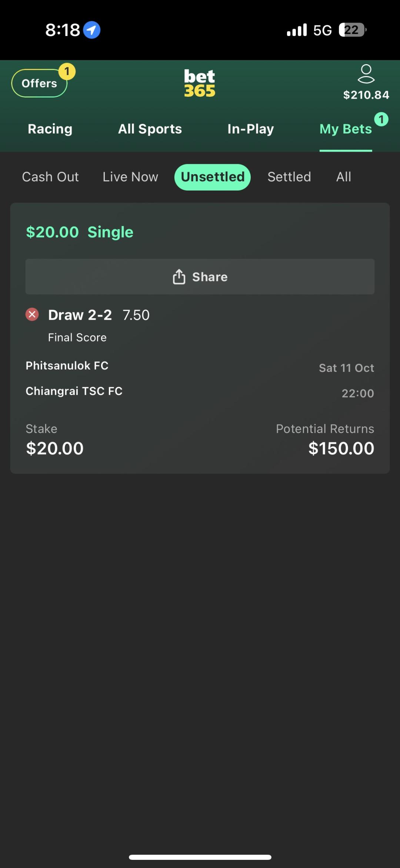
Task: Tap the account profile icon
Action: tap(366, 74)
